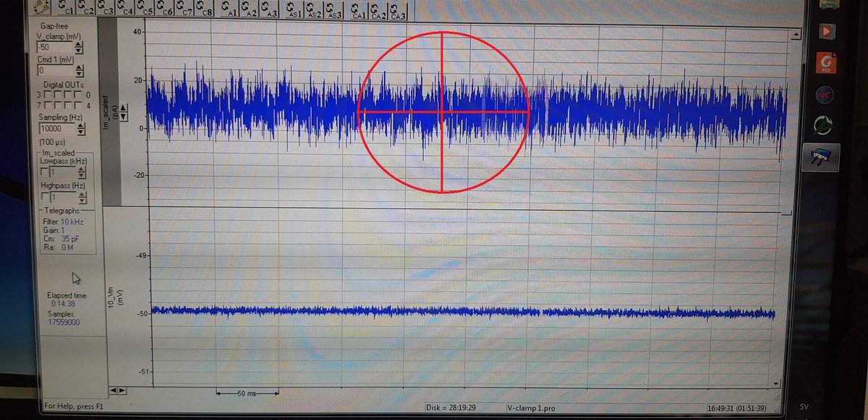Run the C7 protocol toolbar button
Image resolution: width=868 pixels, height=420 pixels.
(184, 9)
